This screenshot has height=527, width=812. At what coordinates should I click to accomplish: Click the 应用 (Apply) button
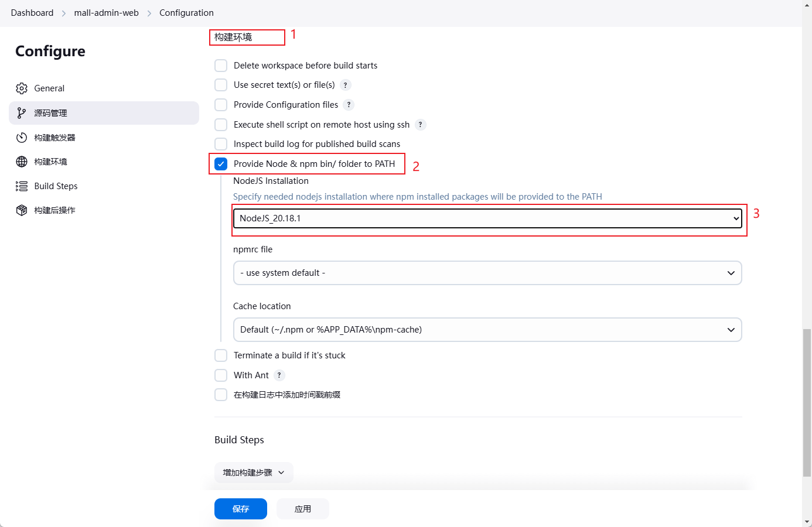[x=303, y=509]
